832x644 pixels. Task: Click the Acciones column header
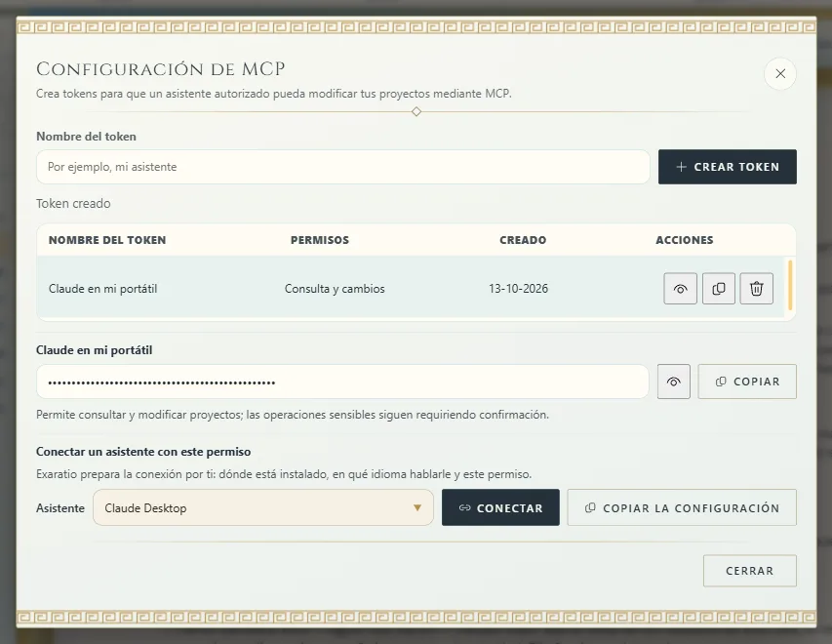point(685,240)
